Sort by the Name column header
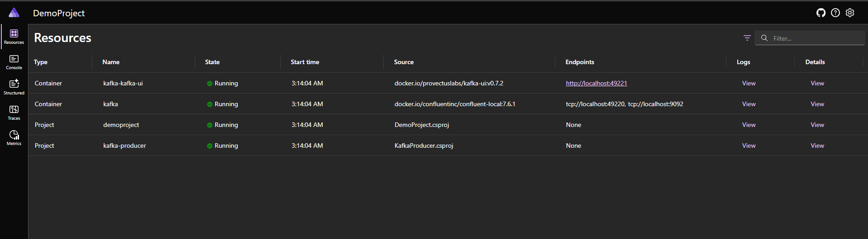 (x=111, y=62)
